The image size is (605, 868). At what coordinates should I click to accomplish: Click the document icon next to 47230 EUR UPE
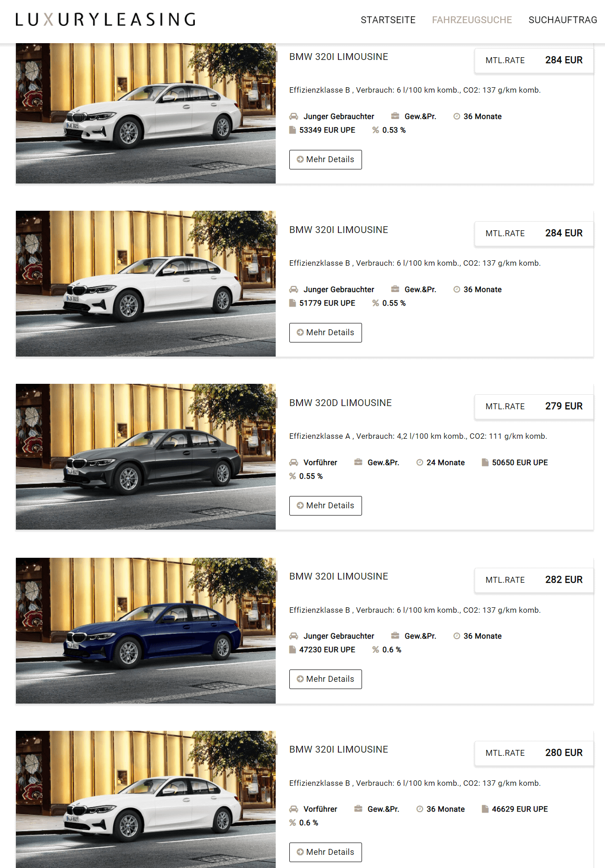[293, 650]
